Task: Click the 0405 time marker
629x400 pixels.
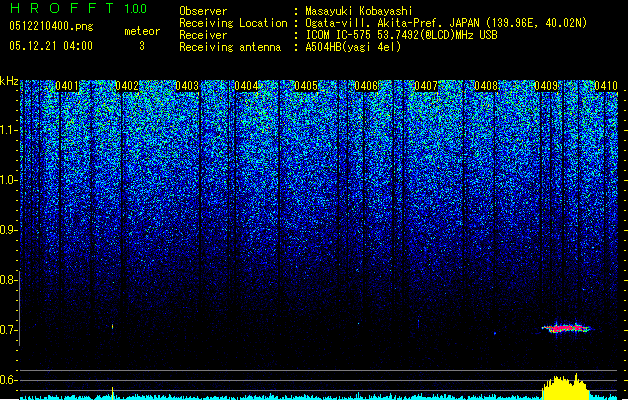Action: point(306,86)
